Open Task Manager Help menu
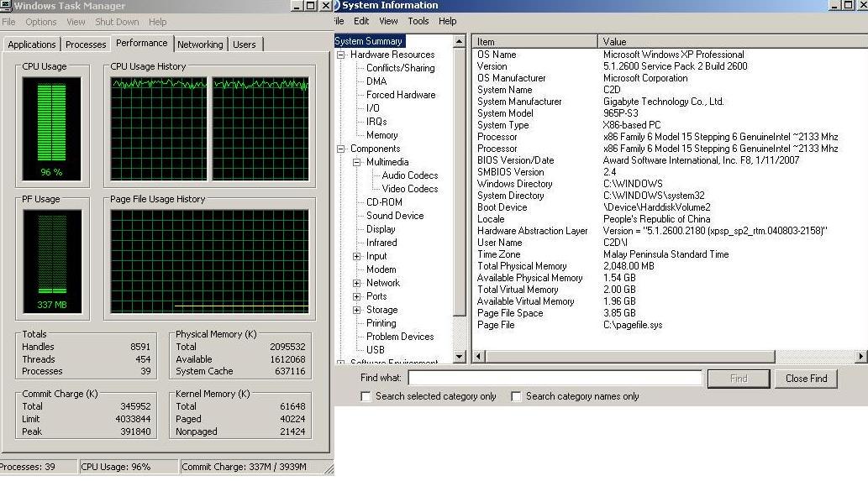 [x=158, y=22]
